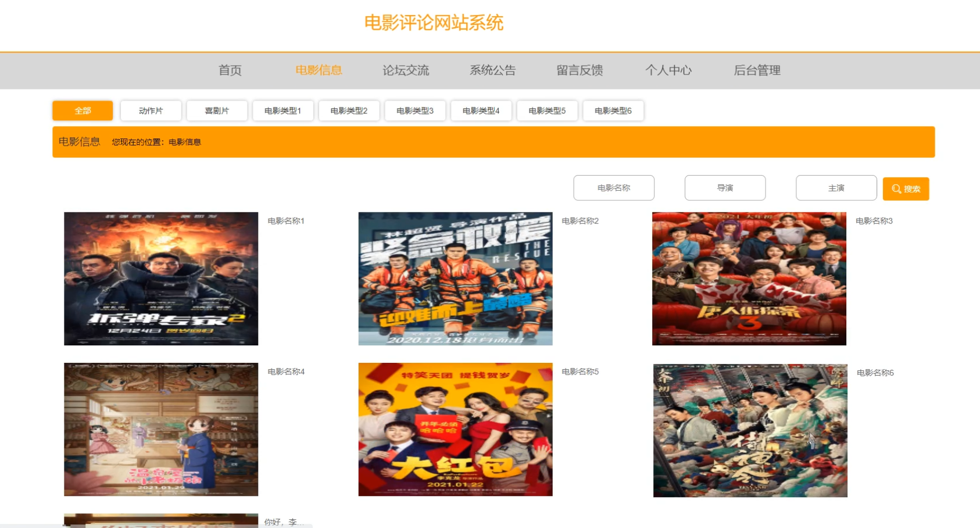The width and height of the screenshot is (980, 528).
Task: Click the 您现在的位置：电影信息 breadcrumb text
Action: coord(156,142)
